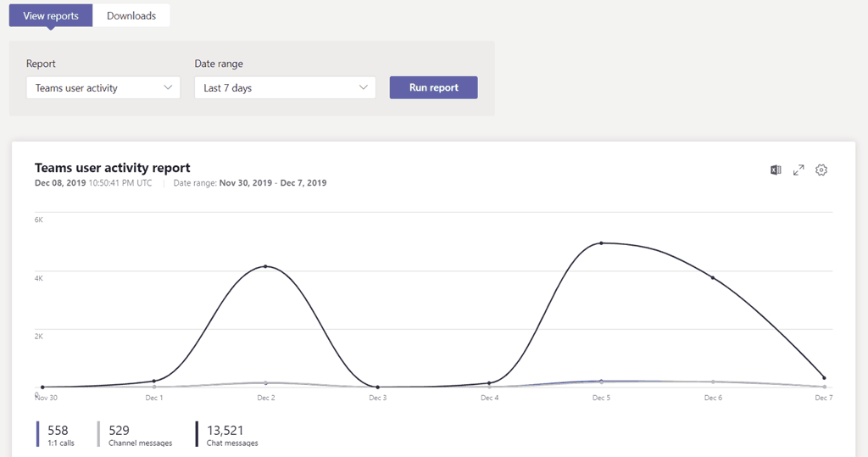Click the Dec 6 chat messages data point
The height and width of the screenshot is (457, 868).
pos(713,277)
